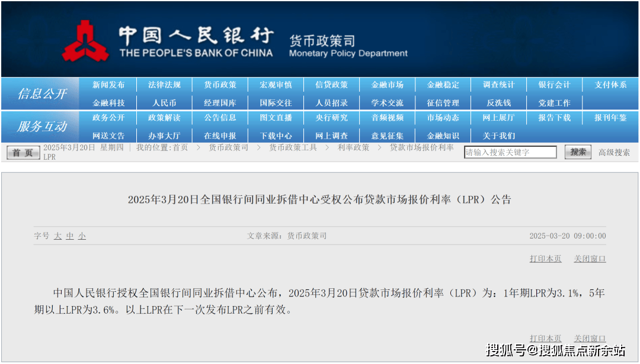
Task: Set font size to 小
Action: tap(82, 236)
